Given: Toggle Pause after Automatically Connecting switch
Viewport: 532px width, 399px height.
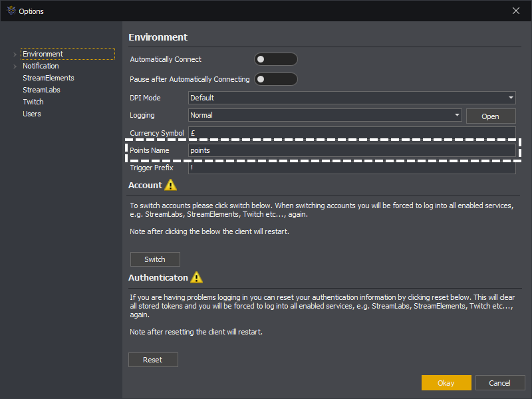Looking at the screenshot, I should (276, 79).
